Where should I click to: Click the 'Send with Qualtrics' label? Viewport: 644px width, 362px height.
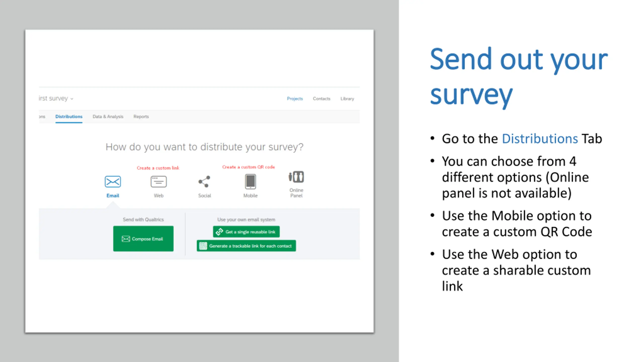[143, 219]
